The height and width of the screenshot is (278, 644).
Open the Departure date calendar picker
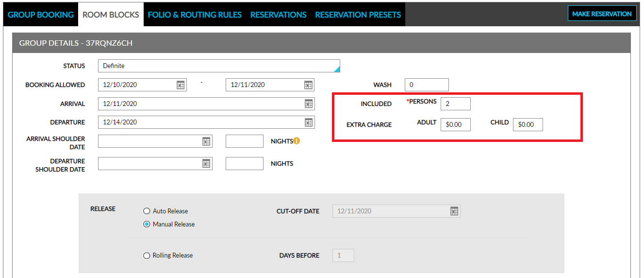click(308, 122)
